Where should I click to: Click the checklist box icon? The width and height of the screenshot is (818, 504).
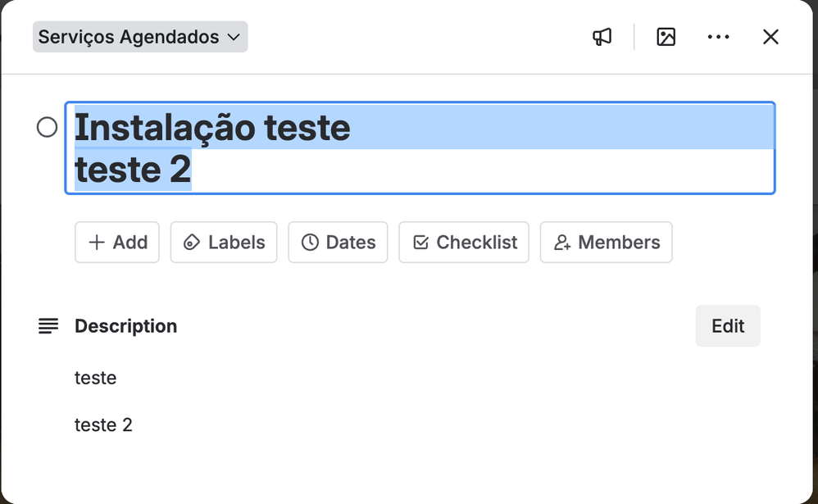(x=421, y=242)
